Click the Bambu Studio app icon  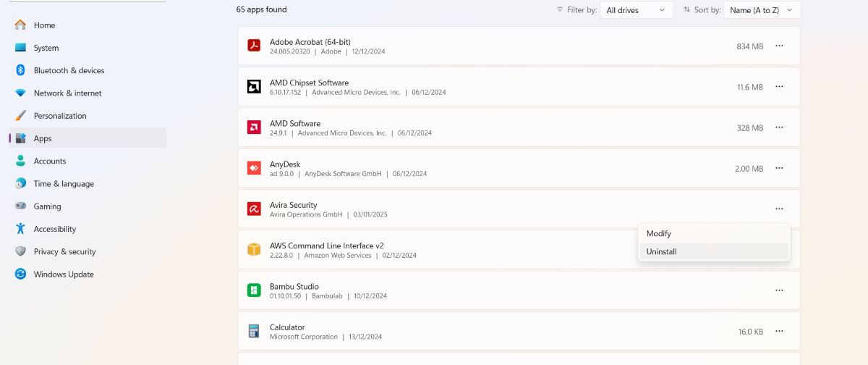(x=254, y=290)
